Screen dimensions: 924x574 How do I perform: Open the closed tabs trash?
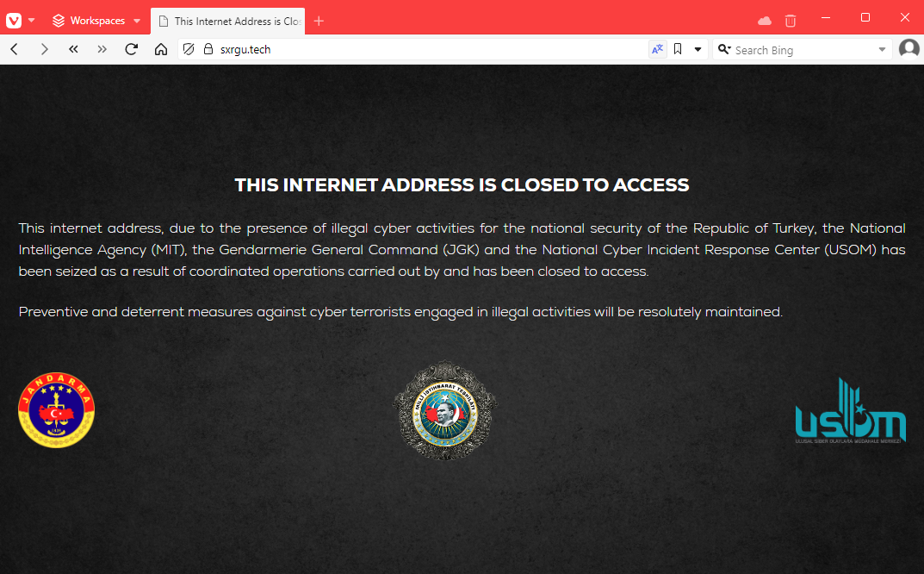791,21
